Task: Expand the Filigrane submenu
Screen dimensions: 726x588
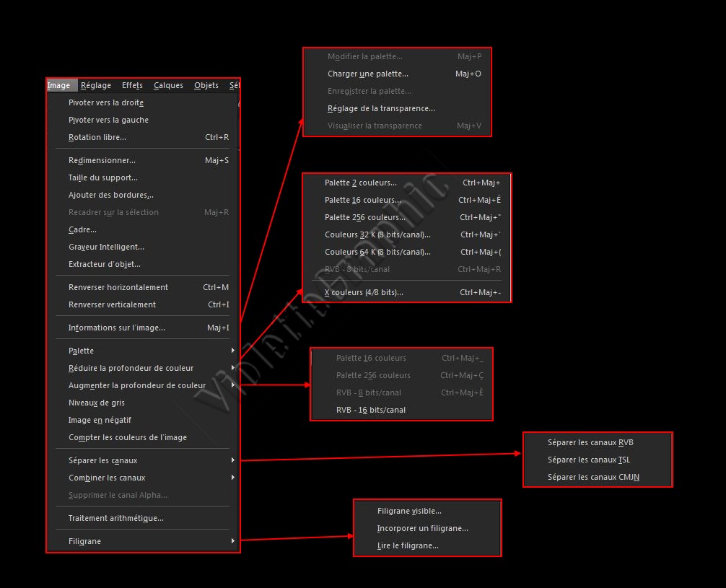Action: pyautogui.click(x=84, y=541)
